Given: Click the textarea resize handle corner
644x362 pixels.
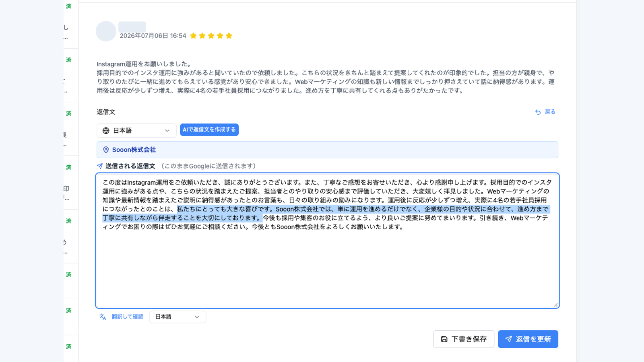Looking at the screenshot, I should [x=556, y=305].
